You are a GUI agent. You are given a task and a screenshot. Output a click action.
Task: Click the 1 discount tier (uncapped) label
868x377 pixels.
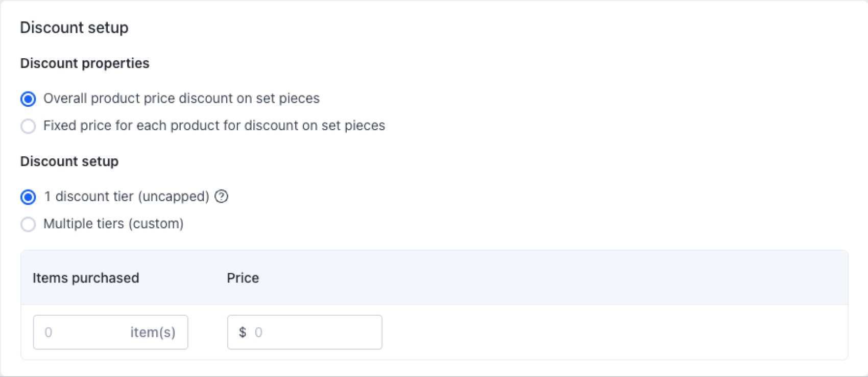[x=127, y=197]
